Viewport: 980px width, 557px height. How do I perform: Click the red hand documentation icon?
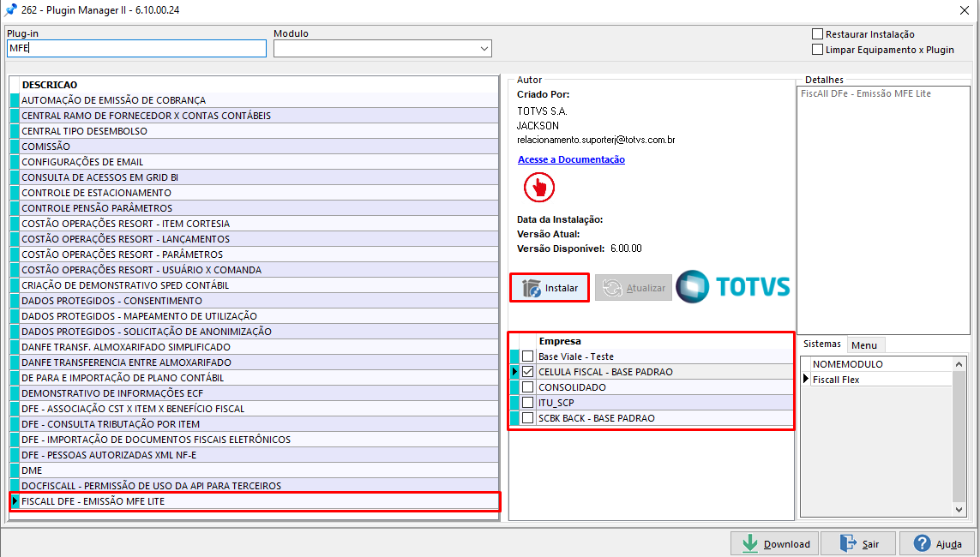539,187
